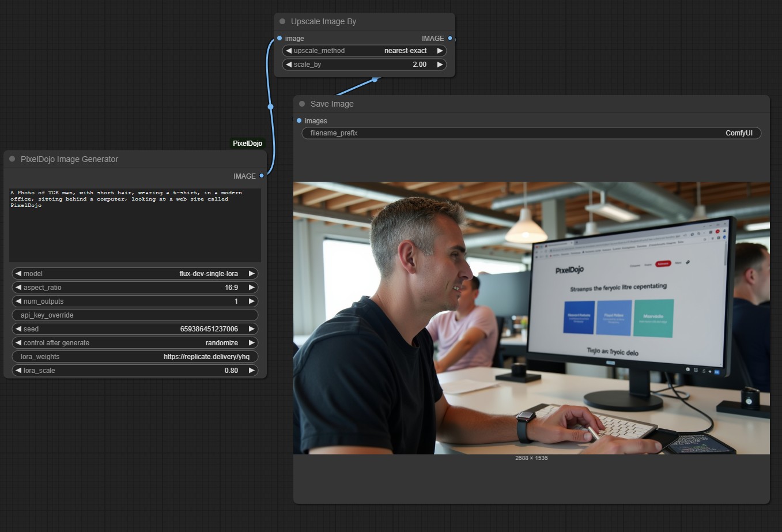This screenshot has height=532, width=782.
Task: Click the generated image preview in Save Image
Action: [x=531, y=318]
